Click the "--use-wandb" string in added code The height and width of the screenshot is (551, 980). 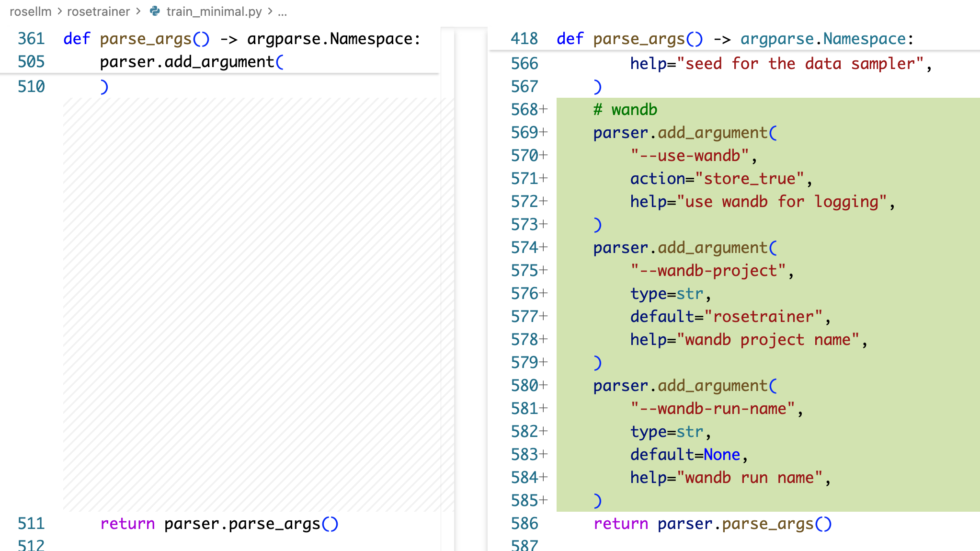point(689,156)
